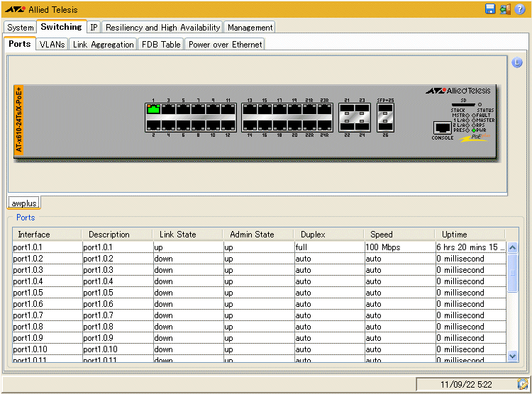The width and height of the screenshot is (532, 394).
Task: Select port 14 on the switch image
Action: [250, 126]
